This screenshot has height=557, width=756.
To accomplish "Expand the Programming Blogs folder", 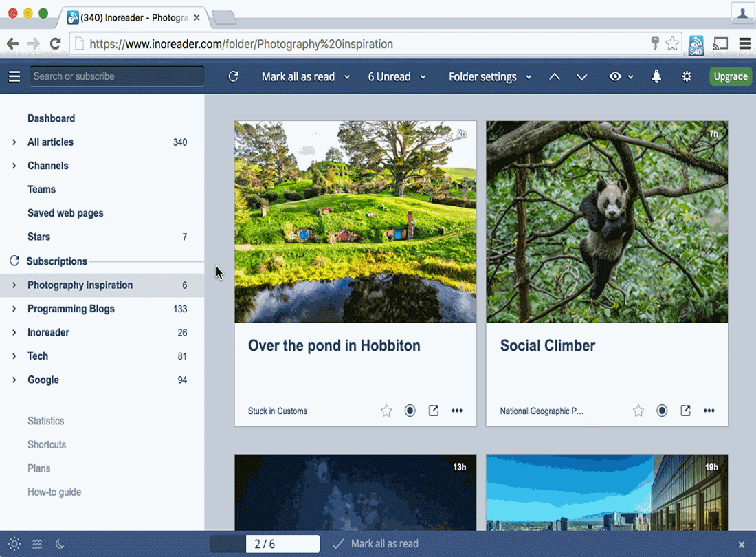I will [14, 309].
